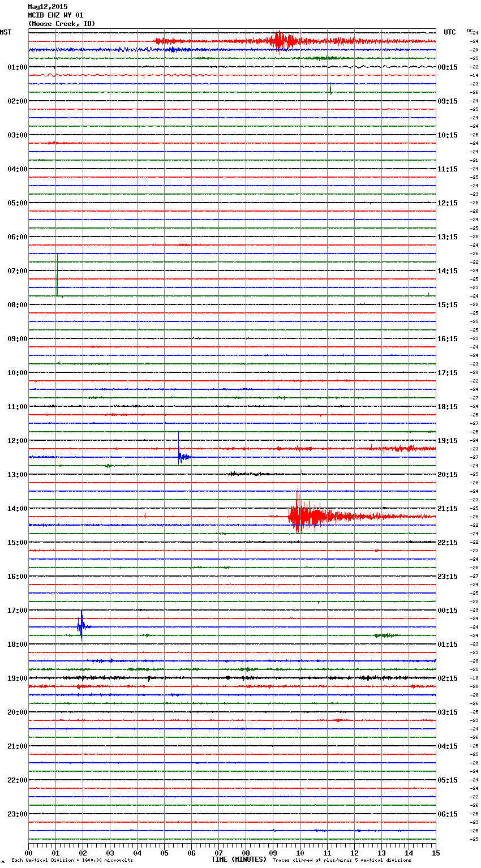
Task: Click the 21:00 MST time label
Action: (x=18, y=746)
